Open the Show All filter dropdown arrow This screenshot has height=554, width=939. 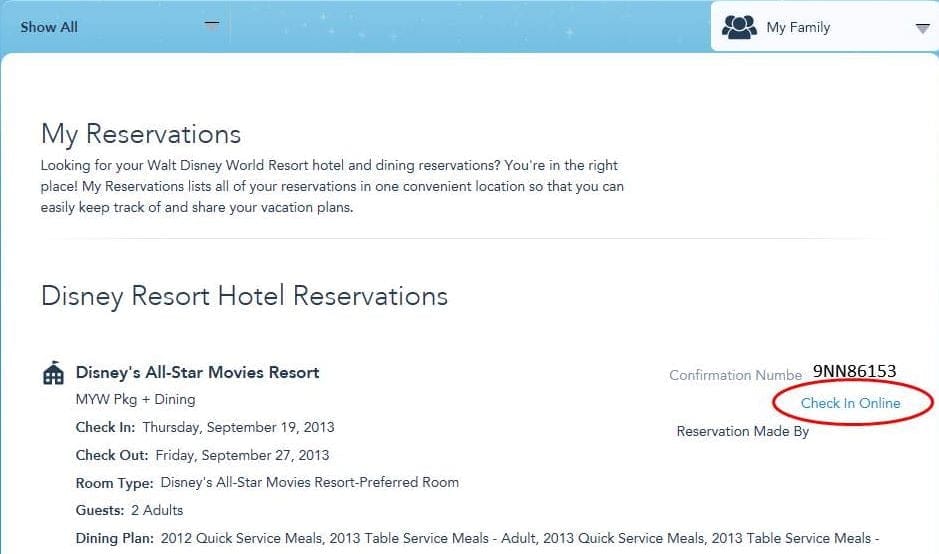[x=211, y=25]
